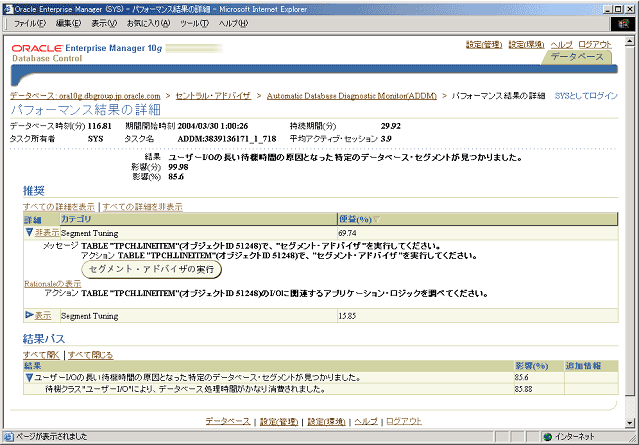
Task: Open the ツール(T) menu
Action: click(192, 22)
